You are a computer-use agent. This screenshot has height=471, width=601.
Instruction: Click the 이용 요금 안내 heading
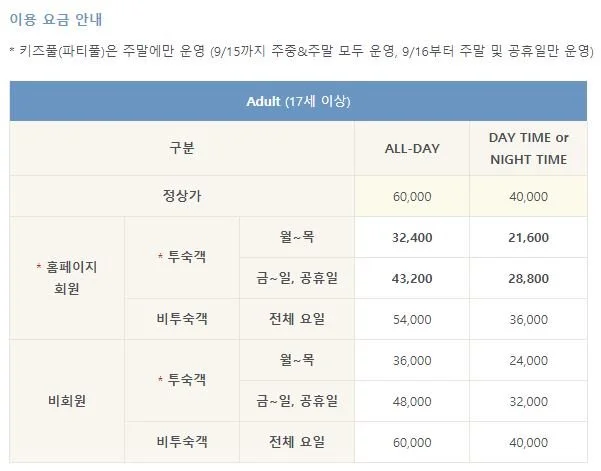point(56,19)
